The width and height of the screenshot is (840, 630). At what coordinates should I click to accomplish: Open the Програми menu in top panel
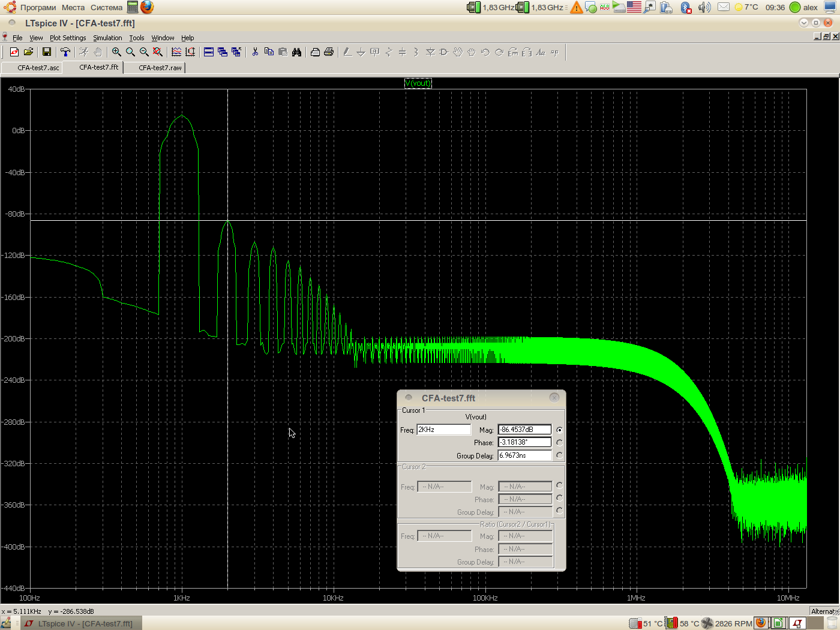(38, 7)
